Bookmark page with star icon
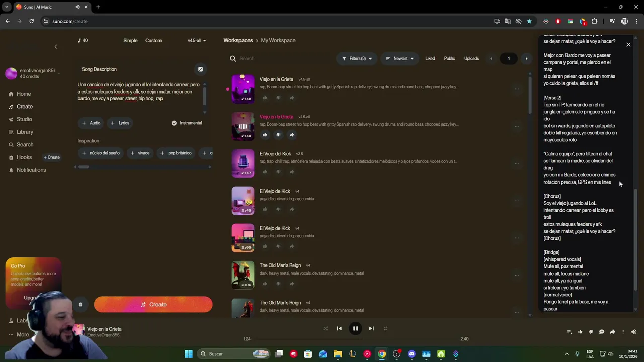Image resolution: width=644 pixels, height=362 pixels. 529,21
